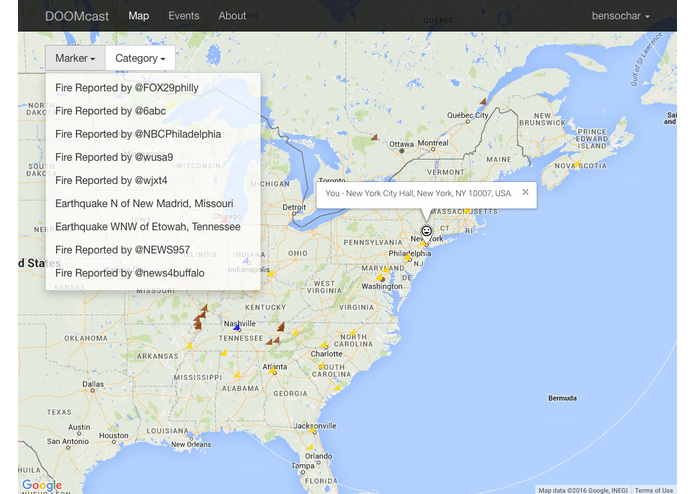The image size is (695, 494).
Task: Click the yellow marker on Georgia coast
Action: click(x=337, y=388)
